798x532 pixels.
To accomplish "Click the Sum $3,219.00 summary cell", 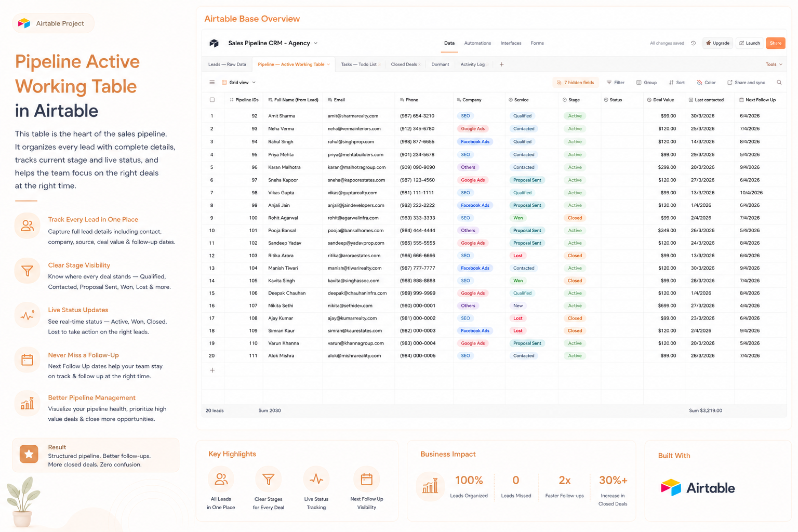I will coord(706,410).
